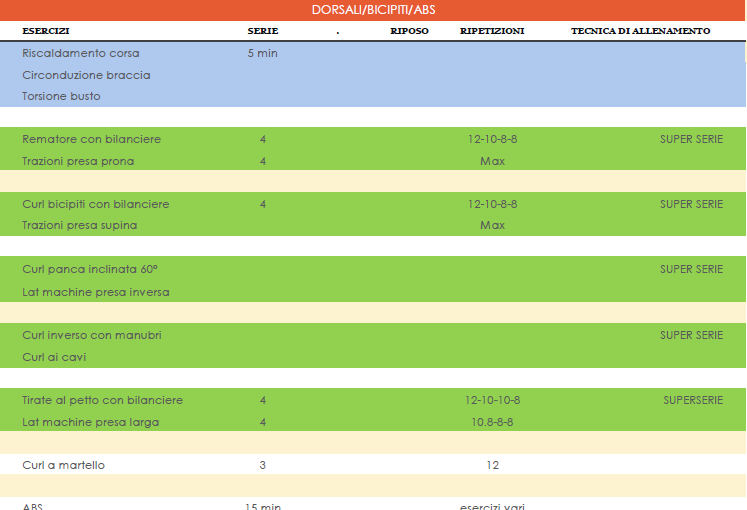Click the Curl panca inclinata 60° cell
The height and width of the screenshot is (510, 747).
[x=90, y=270]
